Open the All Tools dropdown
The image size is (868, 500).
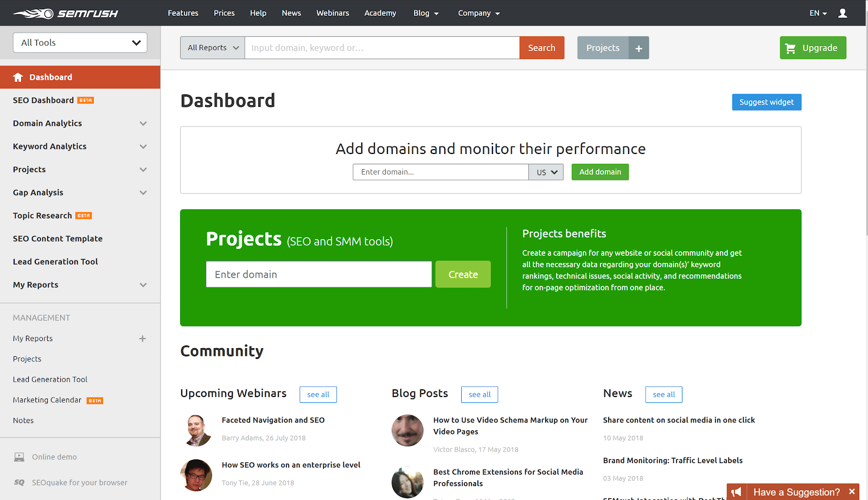[80, 42]
